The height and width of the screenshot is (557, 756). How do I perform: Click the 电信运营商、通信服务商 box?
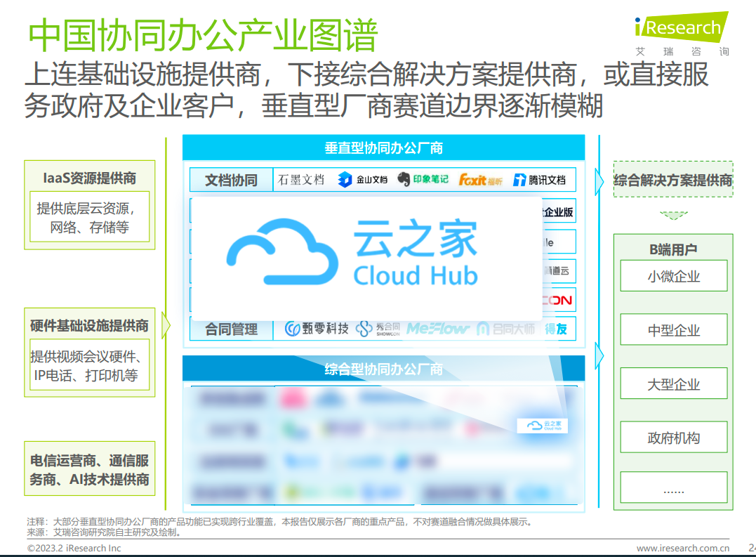90,469
